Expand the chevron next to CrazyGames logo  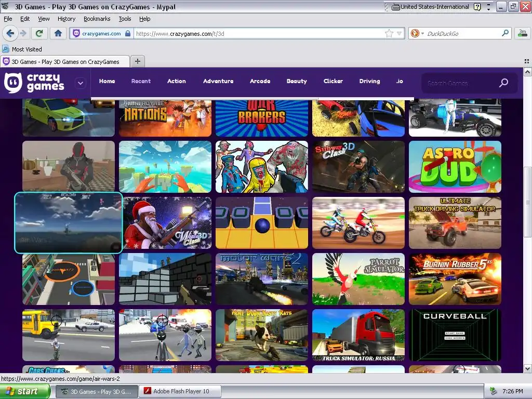(81, 83)
